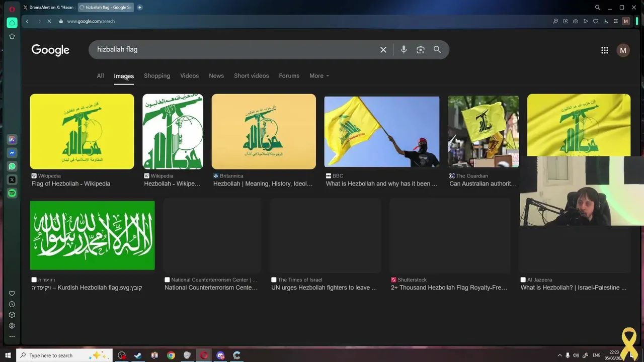Click the Google logo

pos(50,50)
